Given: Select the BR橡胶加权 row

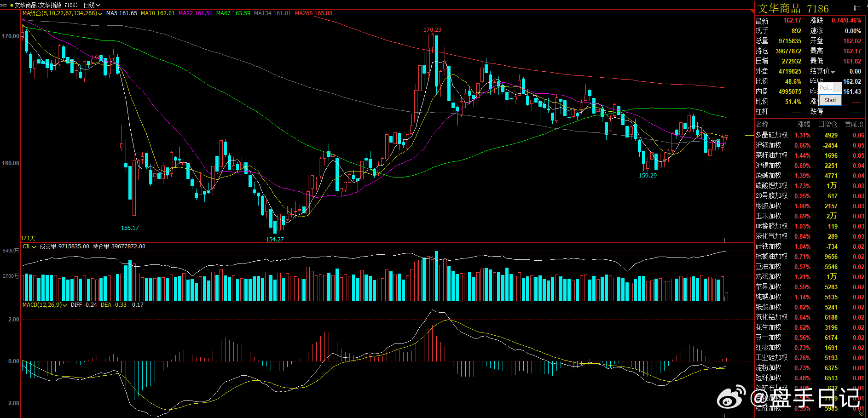Looking at the screenshot, I should [x=810, y=226].
